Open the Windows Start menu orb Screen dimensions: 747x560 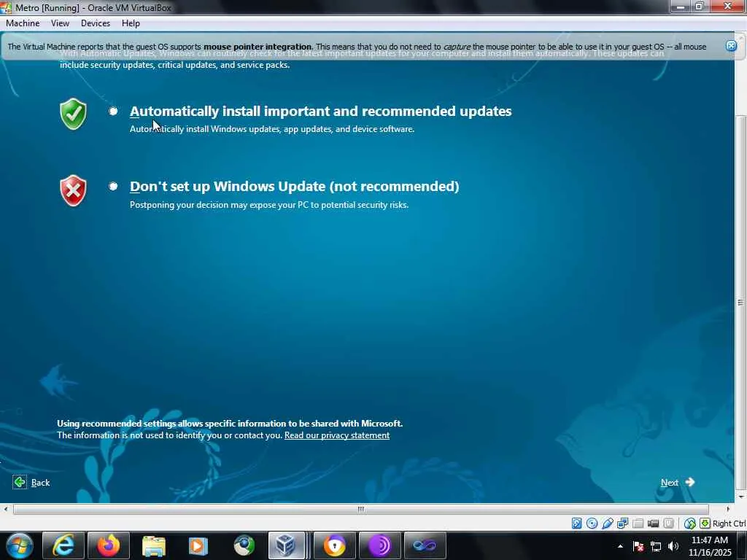click(x=20, y=545)
